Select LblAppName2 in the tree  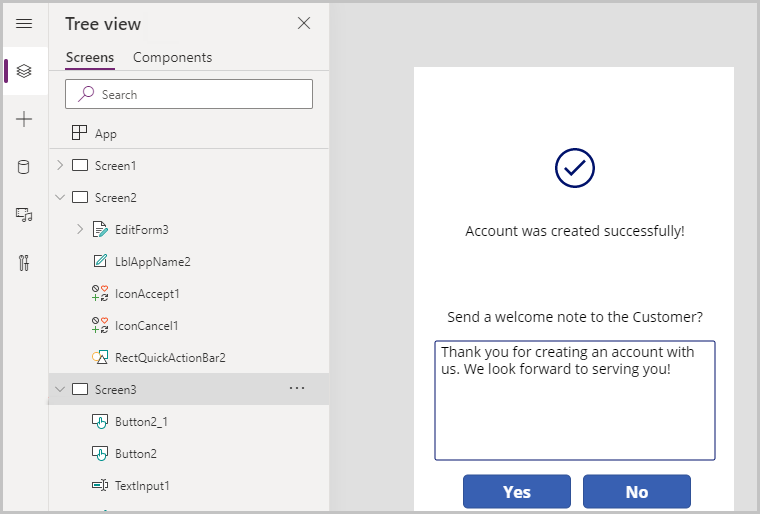[153, 262]
